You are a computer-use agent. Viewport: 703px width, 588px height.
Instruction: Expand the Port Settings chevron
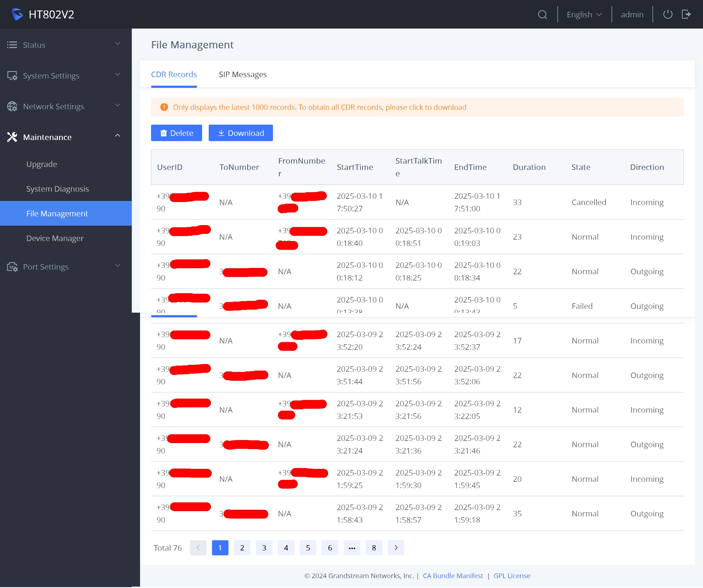(118, 266)
